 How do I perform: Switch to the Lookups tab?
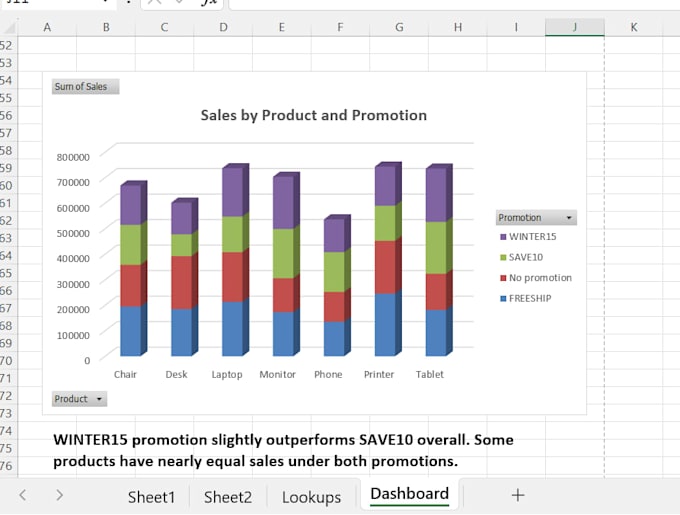311,497
